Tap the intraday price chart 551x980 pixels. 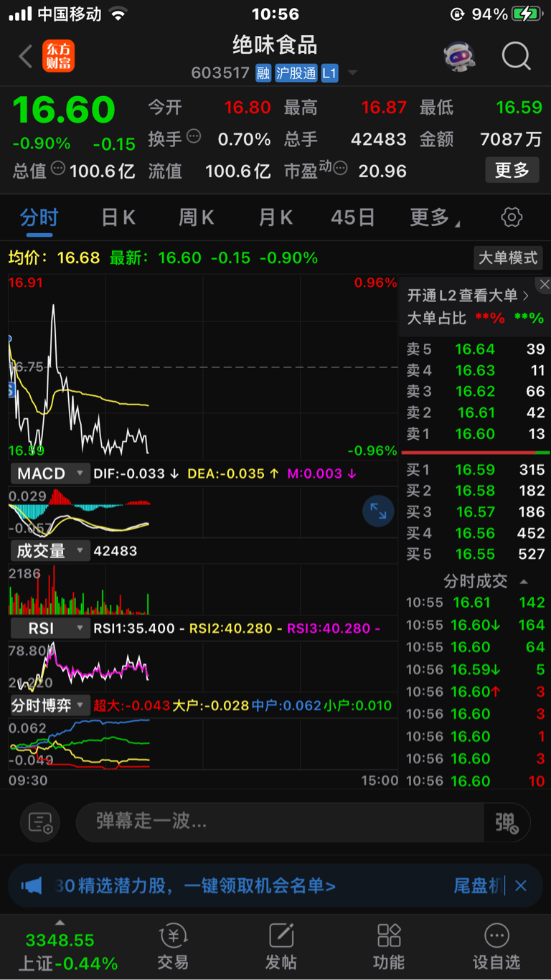[203, 366]
